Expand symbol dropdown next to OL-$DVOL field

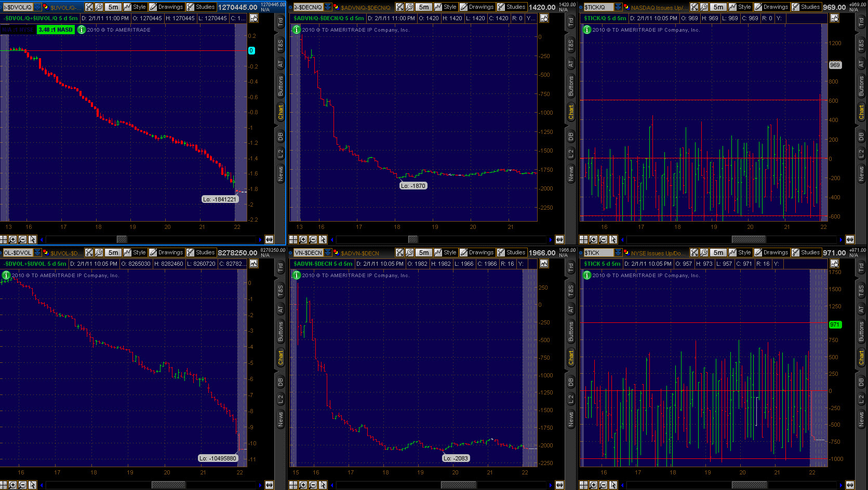[x=37, y=252]
